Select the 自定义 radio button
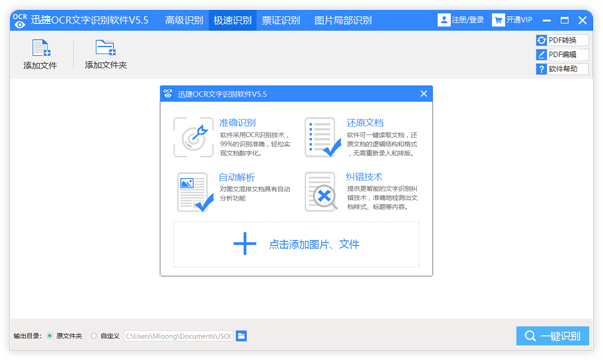 pos(93,336)
